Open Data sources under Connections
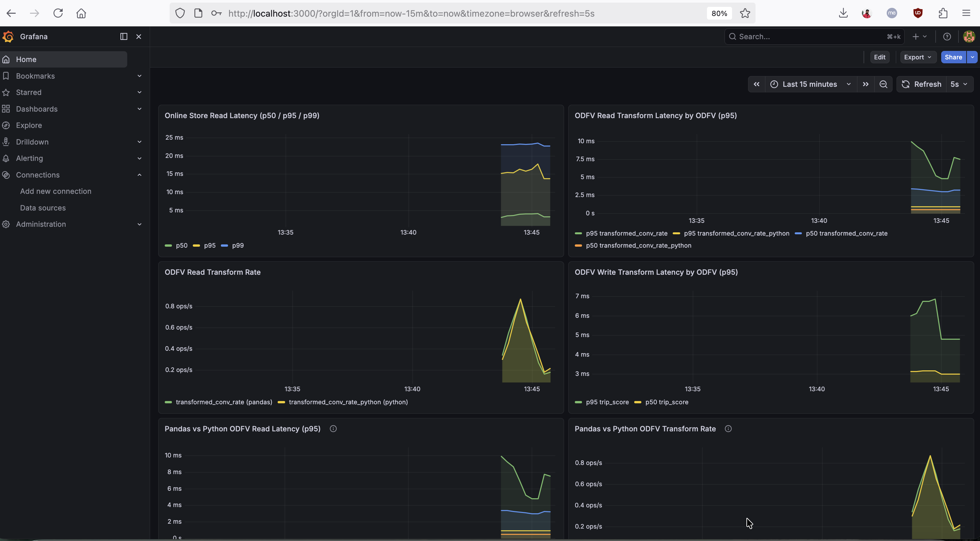This screenshot has width=980, height=541. [43, 208]
